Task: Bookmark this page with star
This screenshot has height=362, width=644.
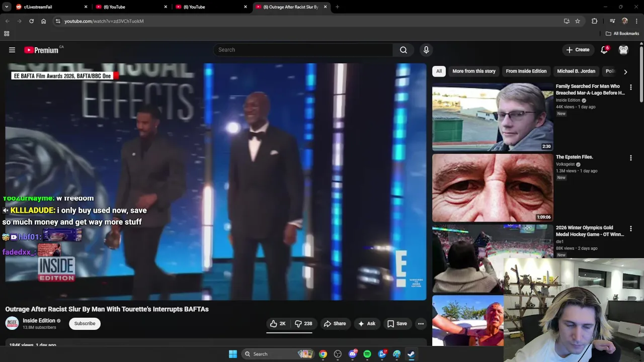Action: click(x=578, y=21)
